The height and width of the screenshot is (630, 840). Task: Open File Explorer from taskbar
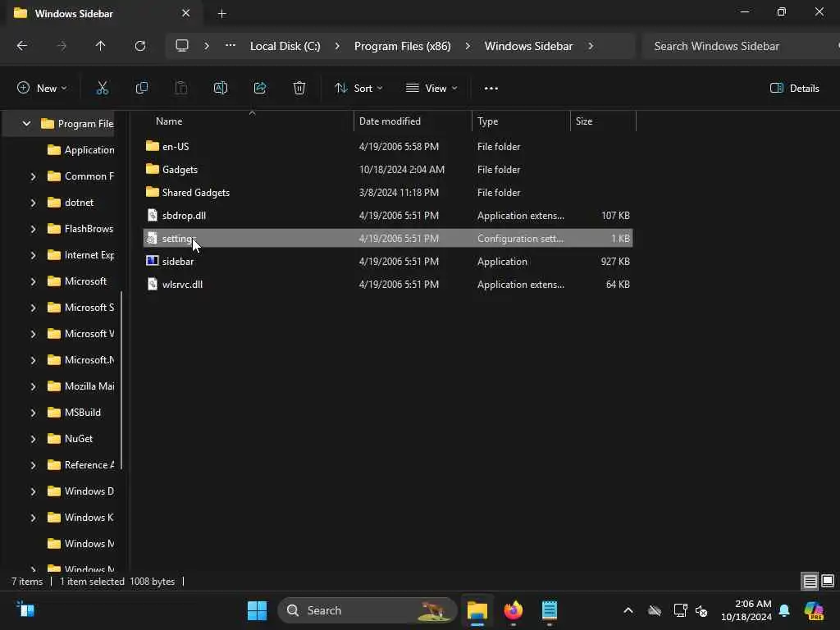[477, 610]
